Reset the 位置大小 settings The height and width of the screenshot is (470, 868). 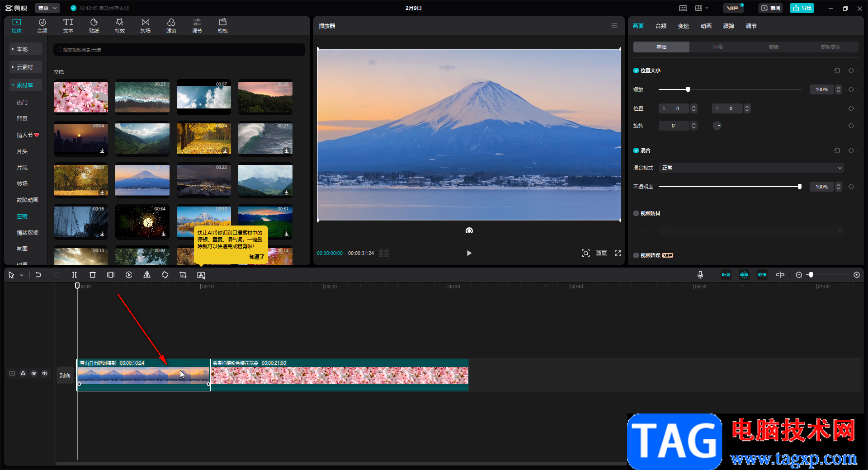837,70
